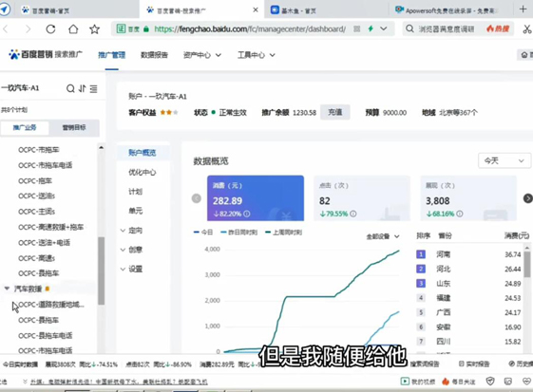533x392 pixels.
Task: Click info icon beside 68.16% decrease
Action: click(460, 214)
